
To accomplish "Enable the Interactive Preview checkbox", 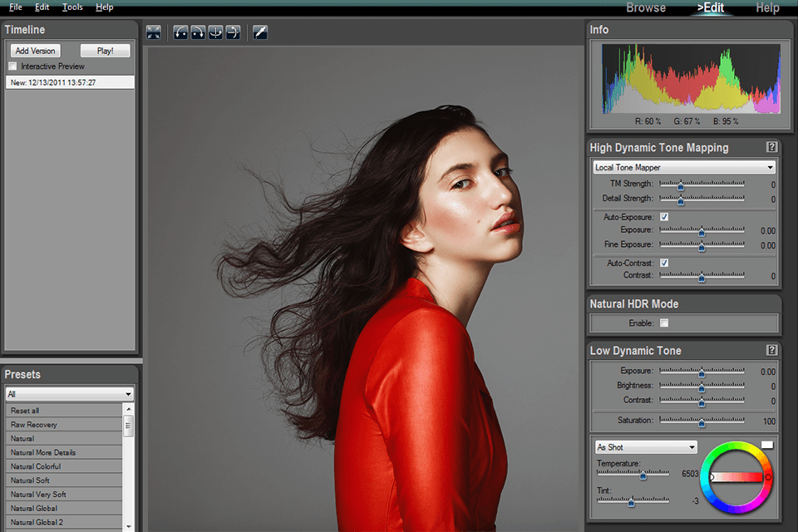I will [12, 66].
